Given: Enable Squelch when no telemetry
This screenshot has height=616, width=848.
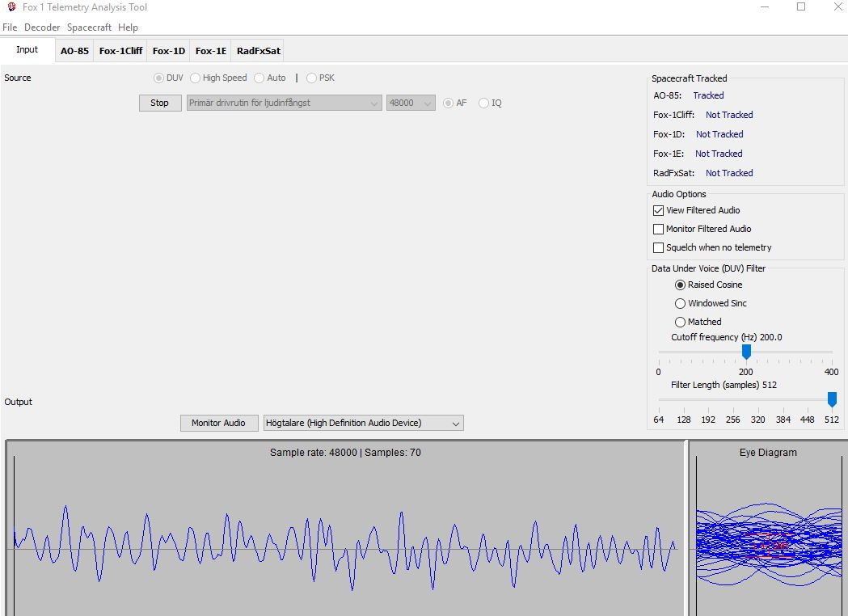Looking at the screenshot, I should click(659, 247).
